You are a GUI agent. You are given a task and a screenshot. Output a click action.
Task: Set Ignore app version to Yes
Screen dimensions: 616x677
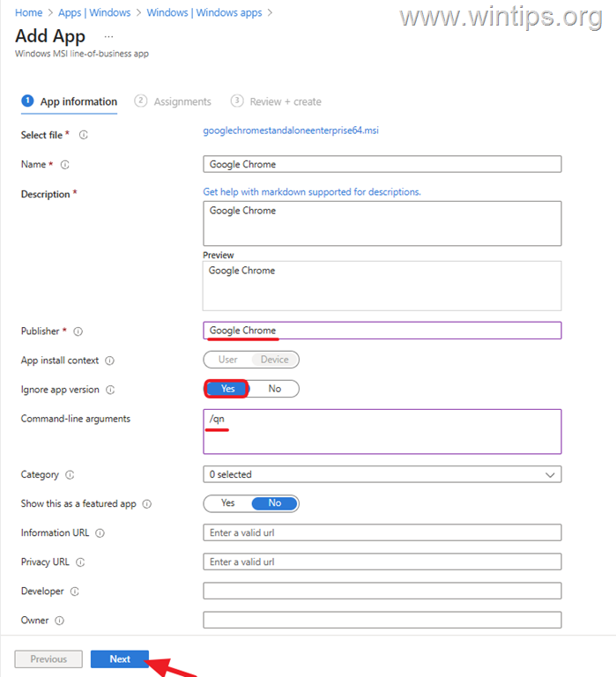tap(227, 389)
